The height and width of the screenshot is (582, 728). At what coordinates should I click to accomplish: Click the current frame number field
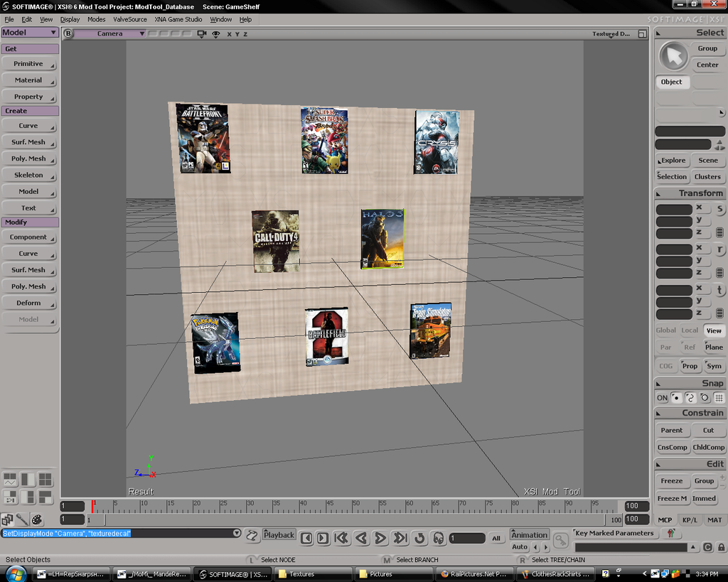pyautogui.click(x=467, y=539)
